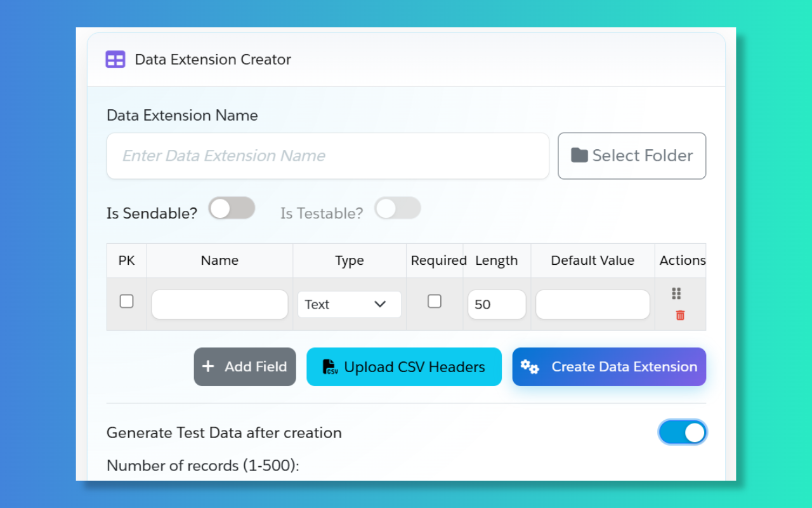Check the Required checkbox in field row
The height and width of the screenshot is (508, 812).
pyautogui.click(x=435, y=301)
